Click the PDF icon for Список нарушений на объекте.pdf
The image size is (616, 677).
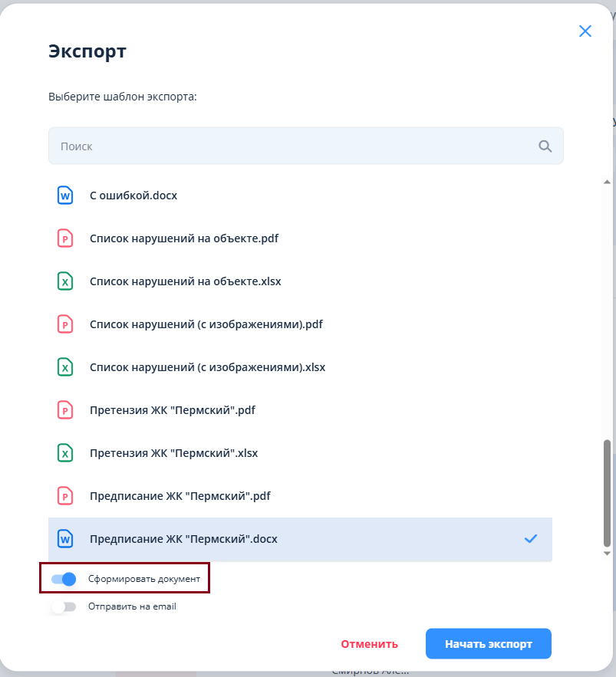(65, 238)
